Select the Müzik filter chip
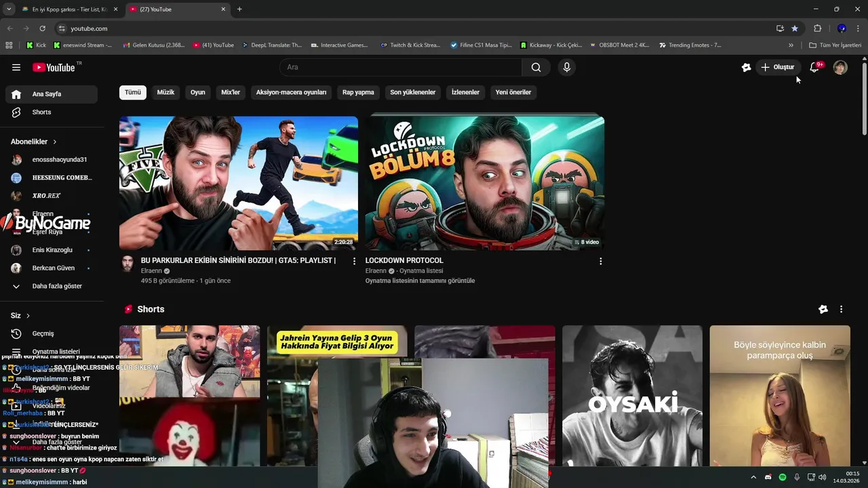The width and height of the screenshot is (868, 488). 165,92
